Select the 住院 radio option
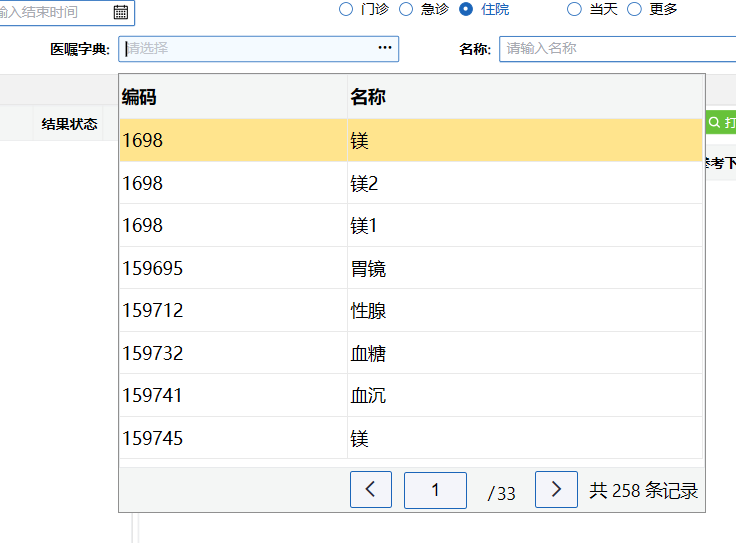This screenshot has width=736, height=543. pyautogui.click(x=466, y=9)
